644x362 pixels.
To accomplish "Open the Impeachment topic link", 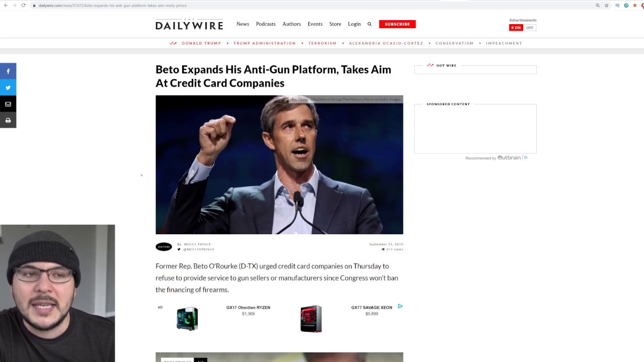I will [504, 43].
